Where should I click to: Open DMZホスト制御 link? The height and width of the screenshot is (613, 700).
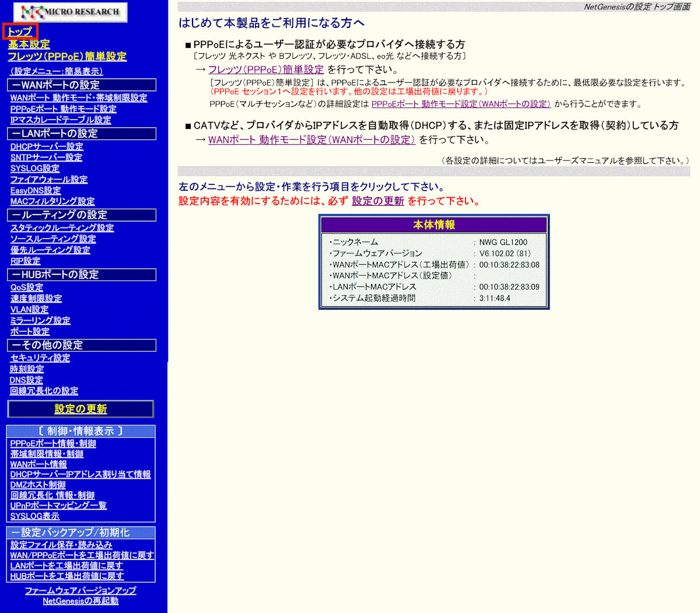38,485
